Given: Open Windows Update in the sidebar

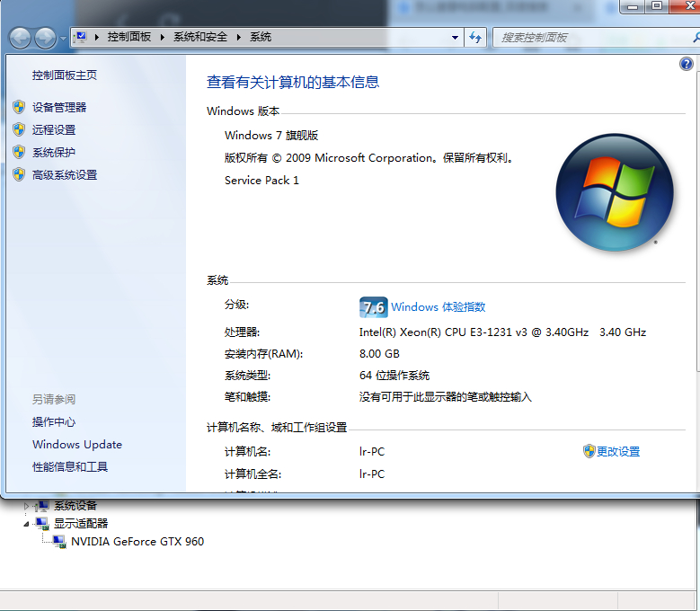Looking at the screenshot, I should 77,445.
